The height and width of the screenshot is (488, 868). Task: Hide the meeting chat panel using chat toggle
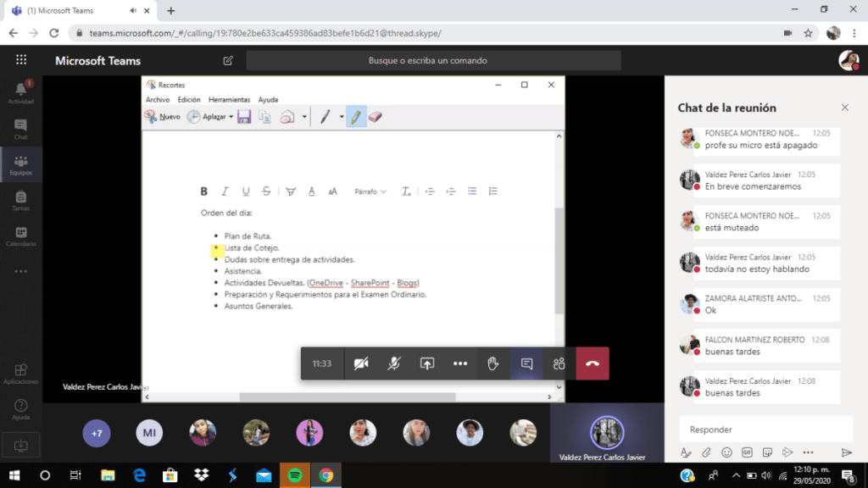click(526, 363)
